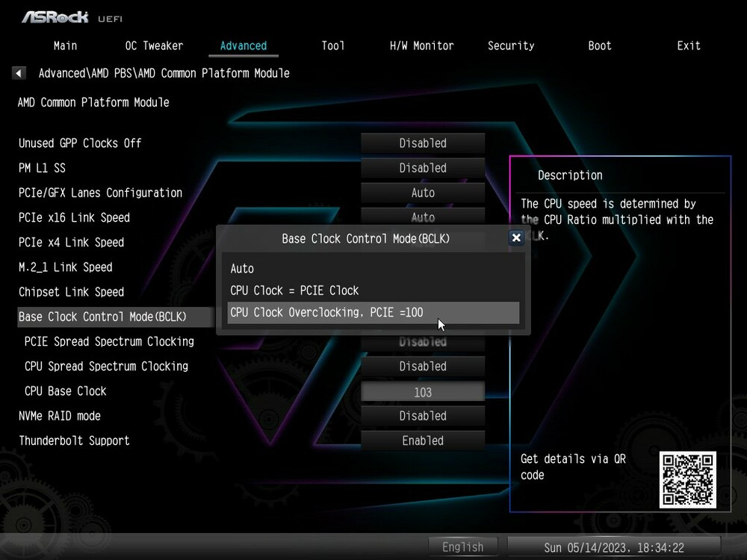Open the H/W Monitor tab

tap(421, 46)
